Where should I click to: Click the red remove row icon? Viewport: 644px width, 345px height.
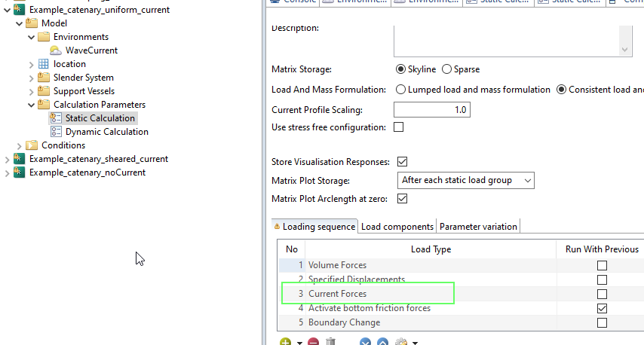pyautogui.click(x=313, y=343)
